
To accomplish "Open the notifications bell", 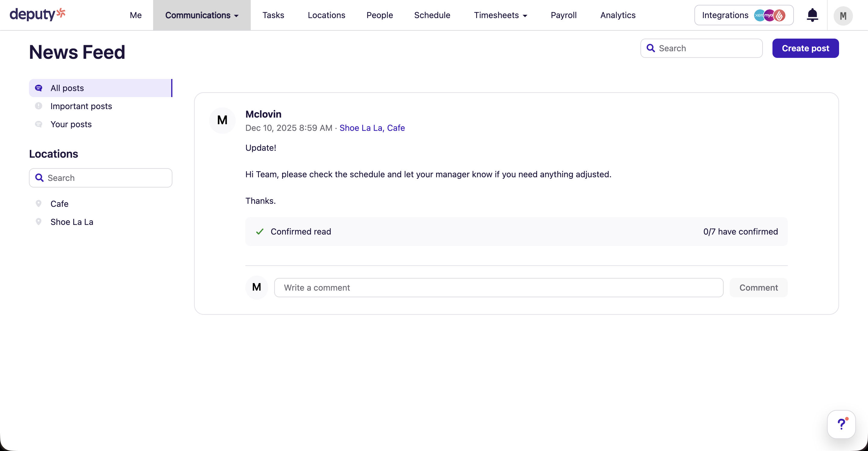I will pos(813,15).
